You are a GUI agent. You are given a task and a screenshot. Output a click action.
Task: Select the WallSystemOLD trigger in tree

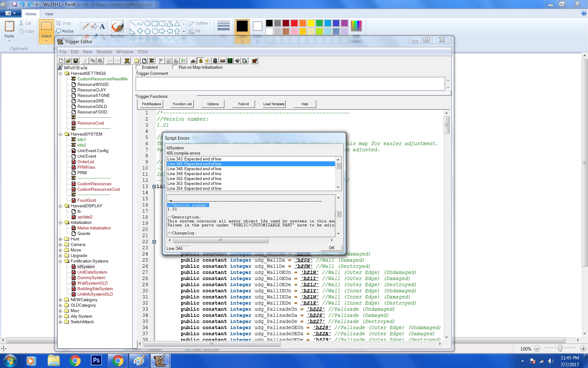pyautogui.click(x=92, y=283)
